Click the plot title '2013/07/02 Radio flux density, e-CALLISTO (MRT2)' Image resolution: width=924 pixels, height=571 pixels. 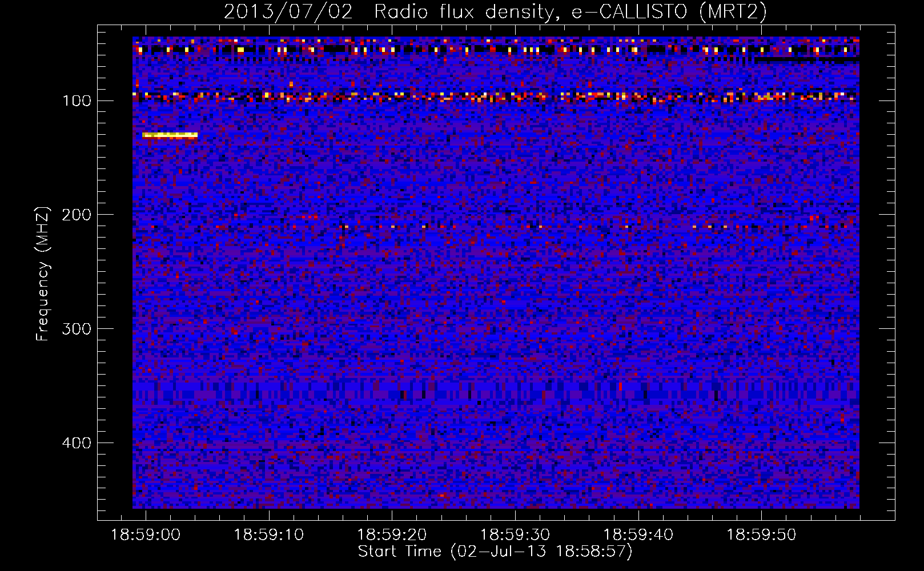point(495,12)
